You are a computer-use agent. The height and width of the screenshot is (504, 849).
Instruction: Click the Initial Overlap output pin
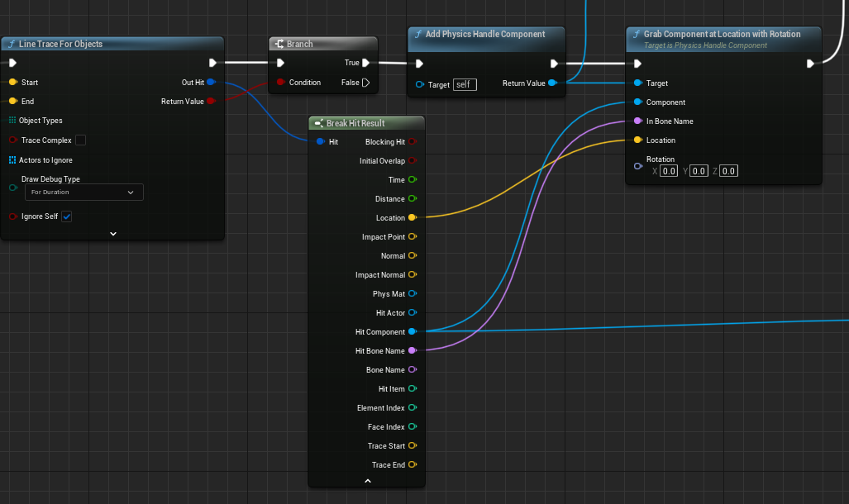(x=413, y=161)
